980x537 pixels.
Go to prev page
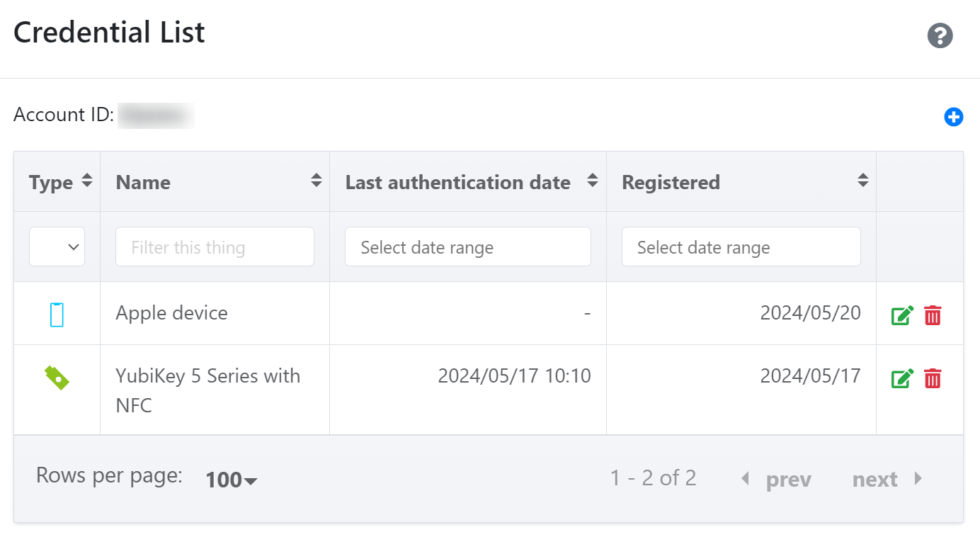click(776, 480)
